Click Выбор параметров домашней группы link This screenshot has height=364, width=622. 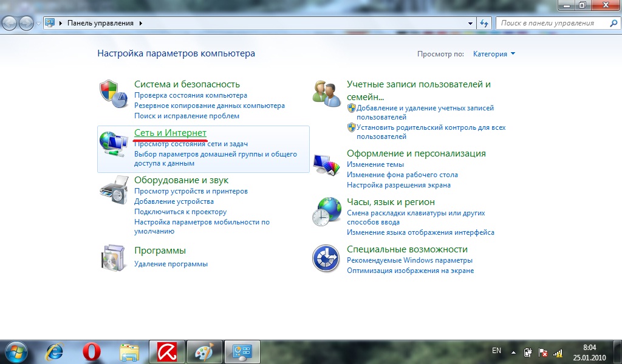click(x=216, y=158)
